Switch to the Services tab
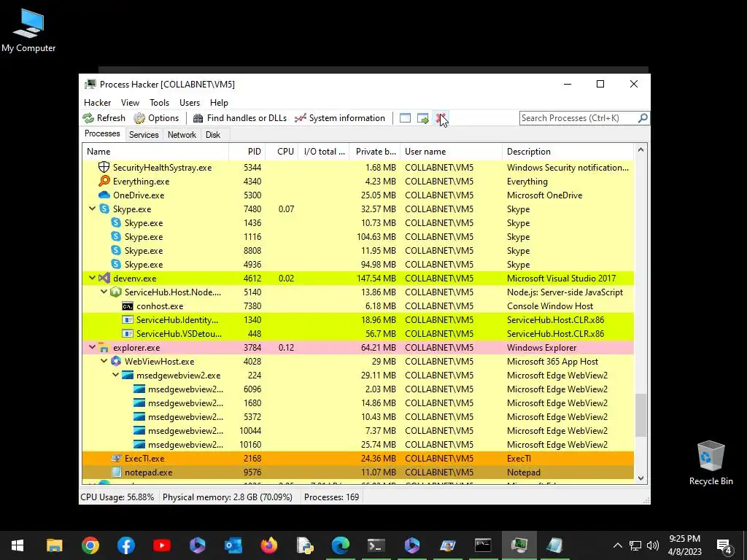747x560 pixels. 144,135
